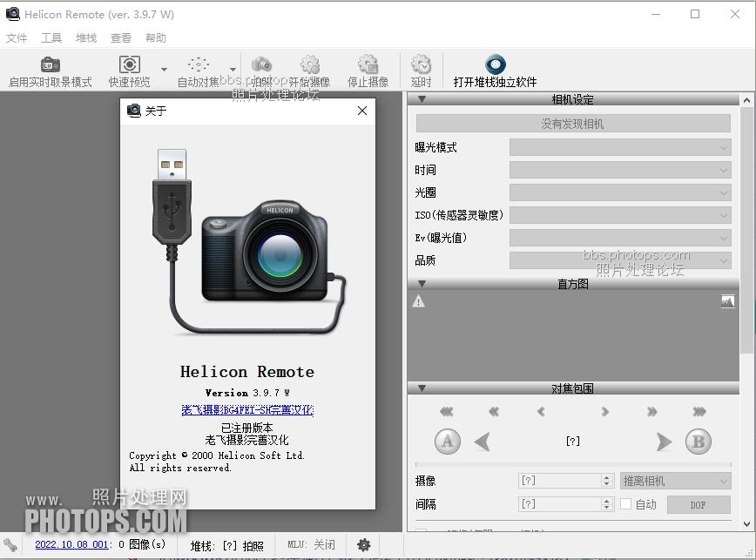Image resolution: width=756 pixels, height=560 pixels.
Task: Click the large left go-to-A arrow
Action: [x=483, y=442]
